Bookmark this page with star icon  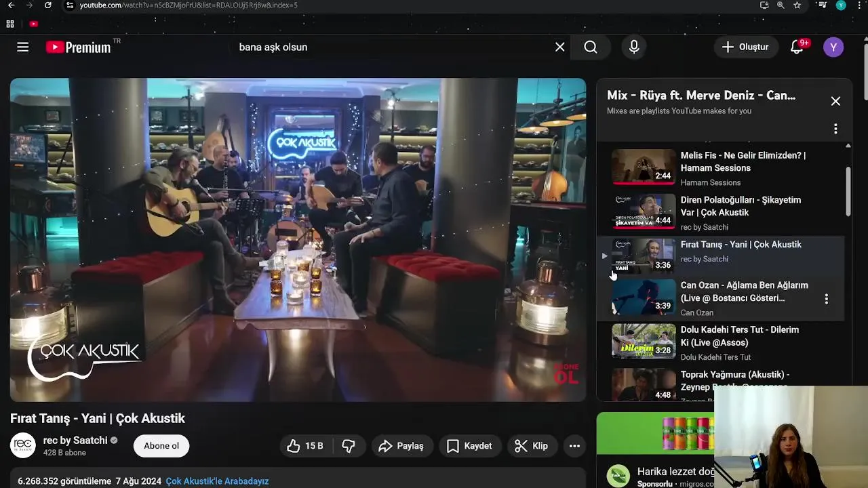797,5
